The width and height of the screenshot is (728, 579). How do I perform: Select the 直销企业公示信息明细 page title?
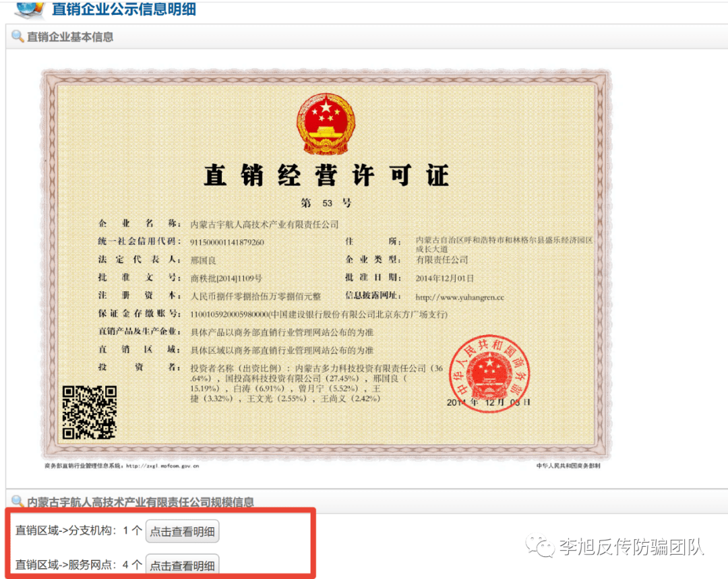point(123,10)
